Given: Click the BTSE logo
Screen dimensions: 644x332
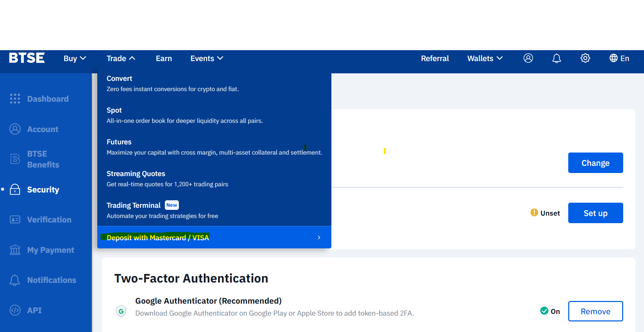Looking at the screenshot, I should pos(27,58).
